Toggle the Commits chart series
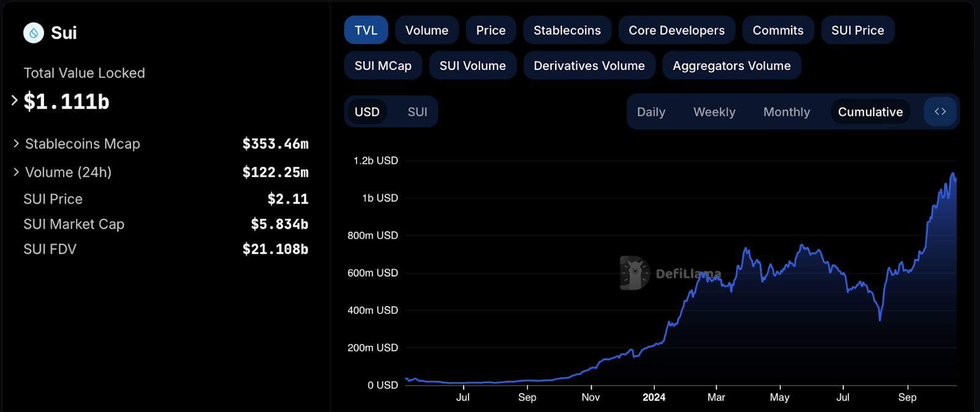 [778, 30]
